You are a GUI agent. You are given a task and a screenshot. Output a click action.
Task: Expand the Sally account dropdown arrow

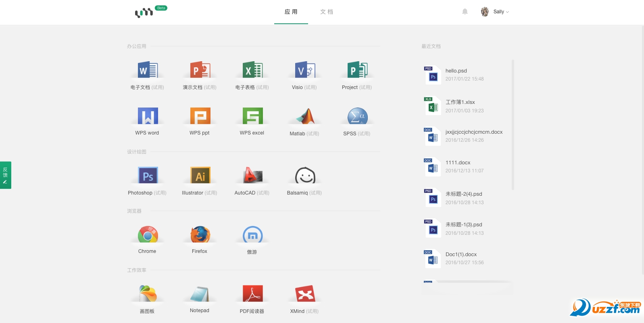coord(507,12)
